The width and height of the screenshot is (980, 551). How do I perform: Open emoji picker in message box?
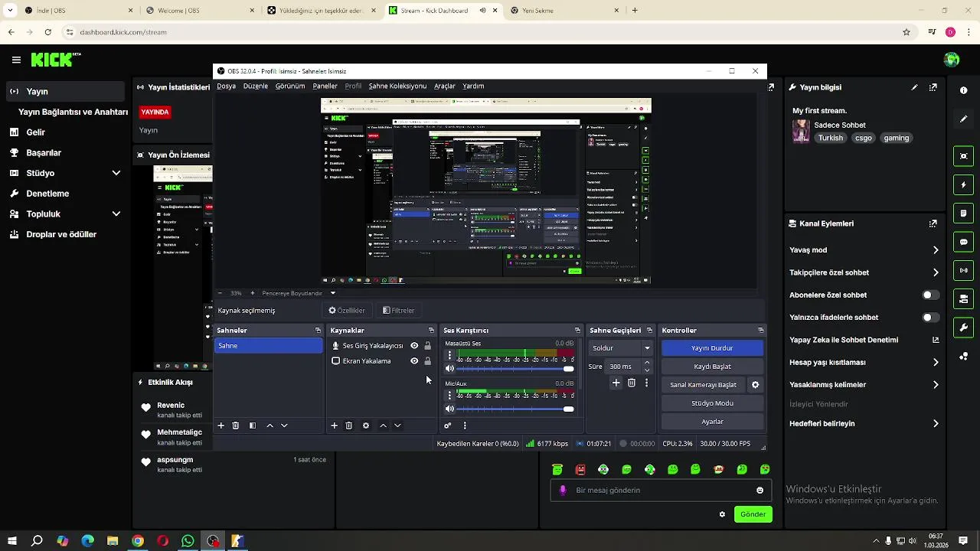point(759,491)
